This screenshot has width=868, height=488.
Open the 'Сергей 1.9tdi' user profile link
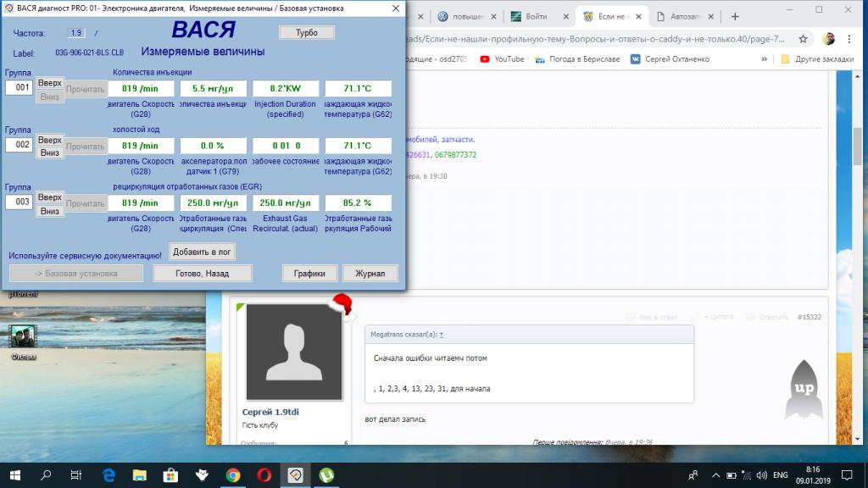(x=270, y=412)
